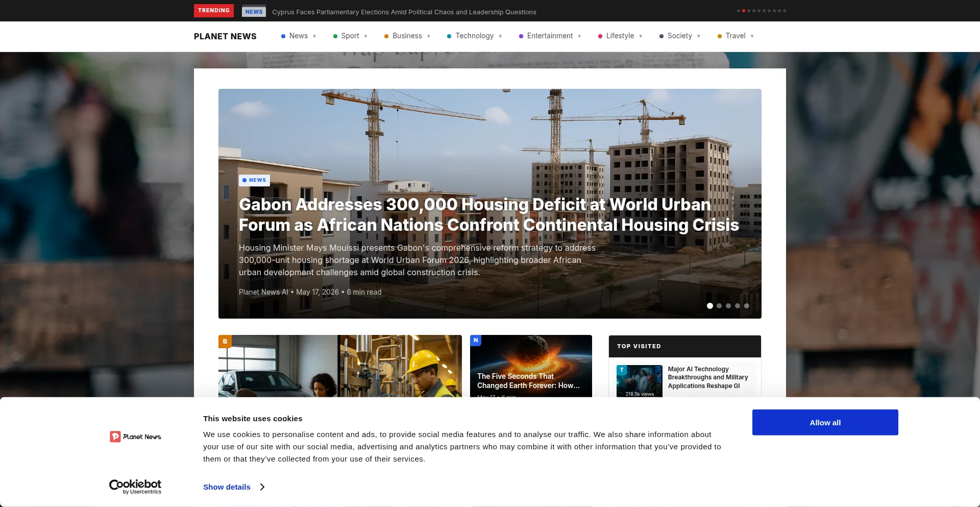Accept cookies with the Allow all button
980x507 pixels.
point(825,422)
